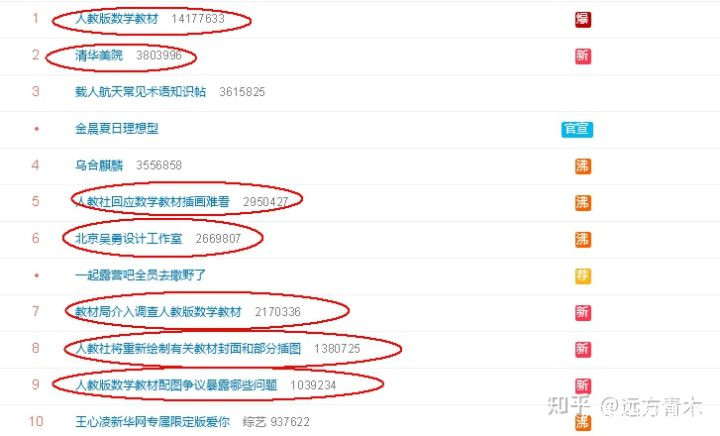Click the 沸 badge on the rank 5 row
Viewport: 720px width, 436px height.
point(583,202)
